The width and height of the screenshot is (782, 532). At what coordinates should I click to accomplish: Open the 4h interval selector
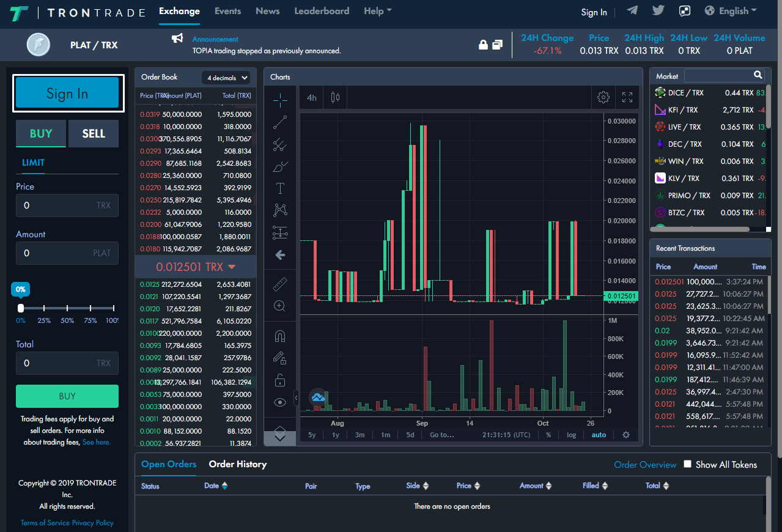coord(312,97)
